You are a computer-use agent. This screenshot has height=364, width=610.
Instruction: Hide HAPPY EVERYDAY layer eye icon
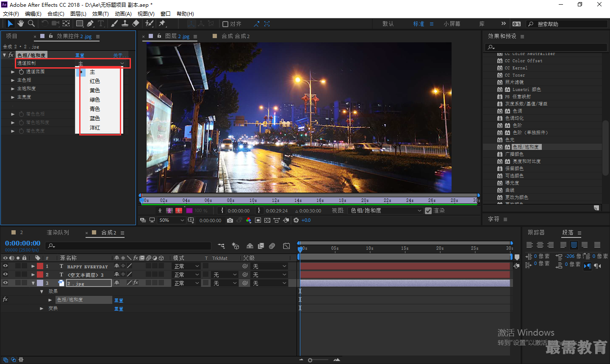[5, 266]
